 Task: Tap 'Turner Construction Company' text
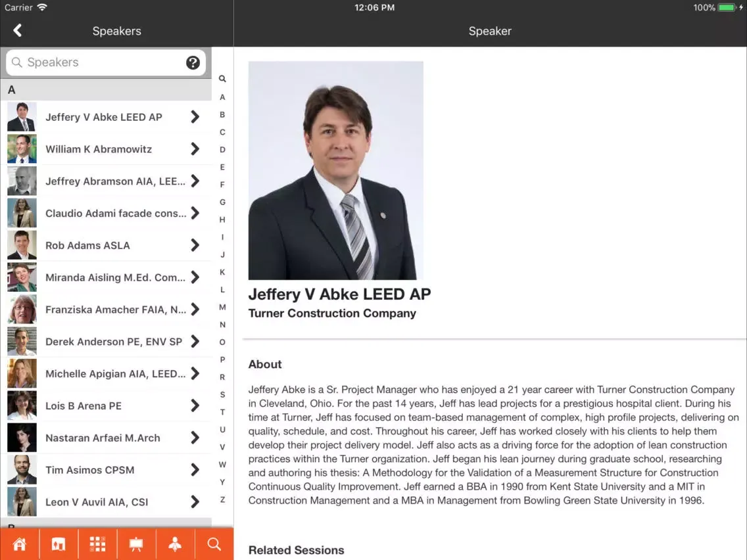coord(332,314)
